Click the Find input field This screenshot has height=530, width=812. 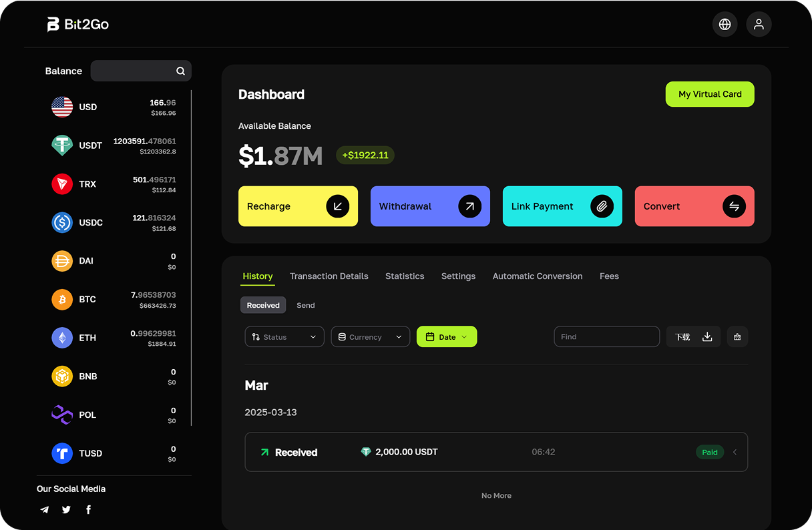tap(607, 336)
